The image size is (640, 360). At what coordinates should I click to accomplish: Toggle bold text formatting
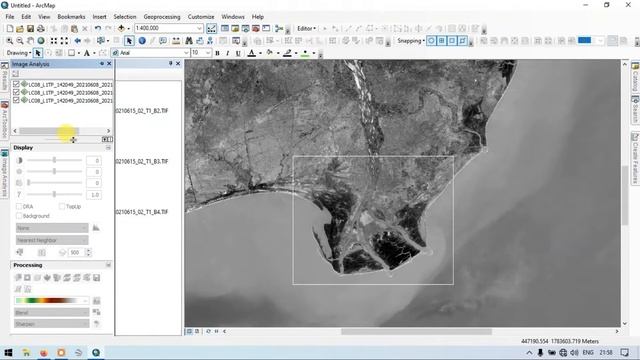217,53
